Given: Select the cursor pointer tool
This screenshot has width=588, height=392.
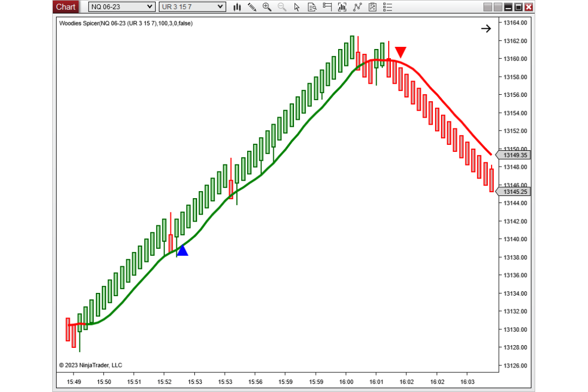Looking at the screenshot, I should [297, 7].
